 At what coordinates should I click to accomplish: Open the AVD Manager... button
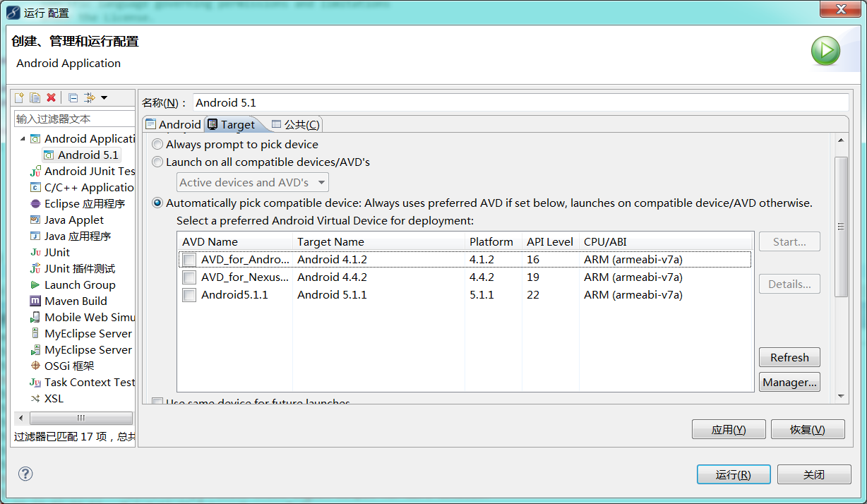[x=789, y=382]
